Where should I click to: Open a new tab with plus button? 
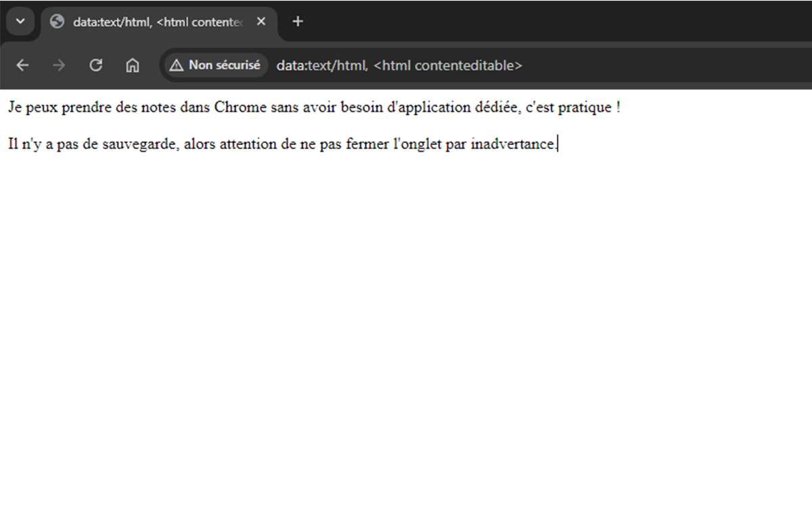[x=297, y=22]
